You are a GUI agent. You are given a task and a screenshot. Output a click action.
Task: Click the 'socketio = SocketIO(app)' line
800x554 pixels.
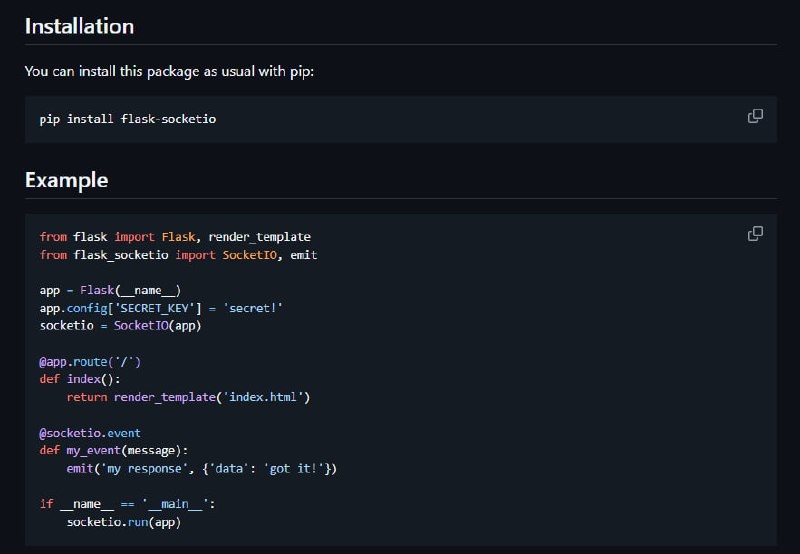click(x=120, y=325)
